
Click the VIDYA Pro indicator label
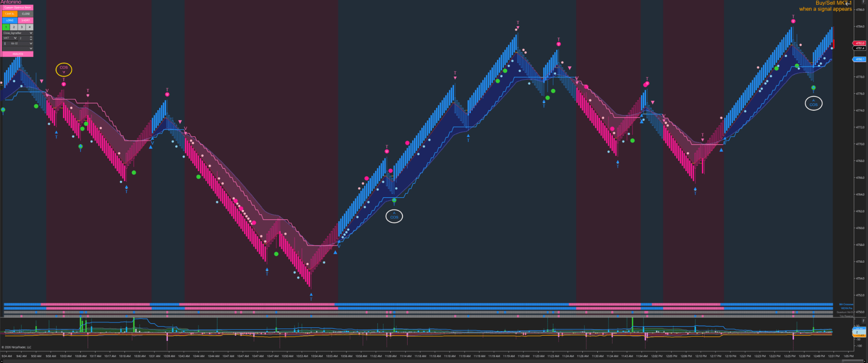pos(847,308)
